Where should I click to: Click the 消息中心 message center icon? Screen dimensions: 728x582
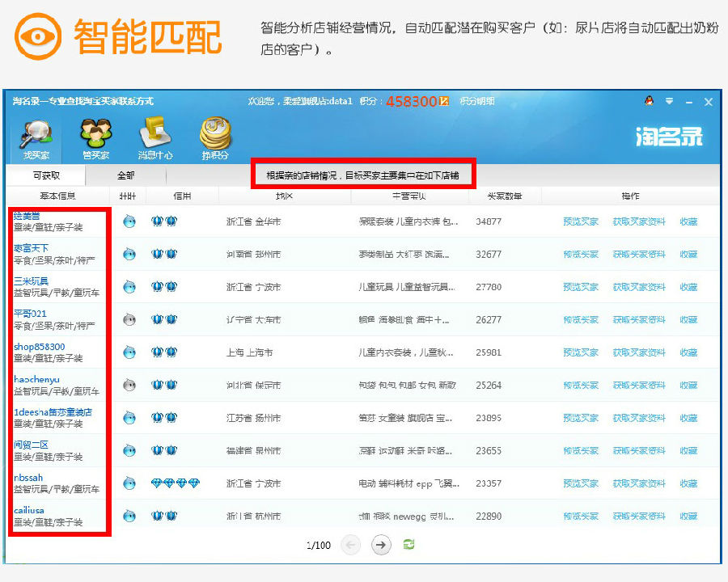click(154, 137)
